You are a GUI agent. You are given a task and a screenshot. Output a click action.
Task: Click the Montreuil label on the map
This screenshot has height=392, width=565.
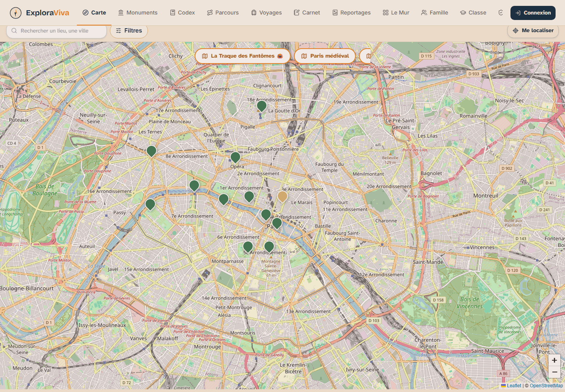pos(486,196)
